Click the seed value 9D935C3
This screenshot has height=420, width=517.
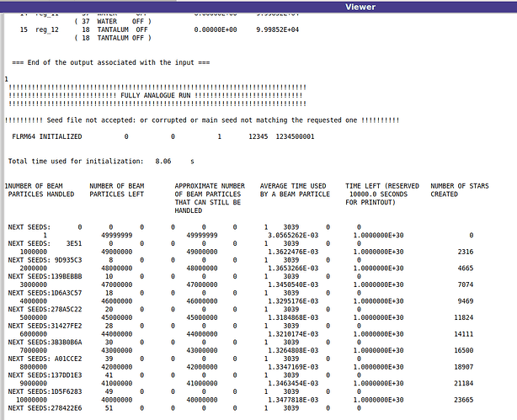coord(67,260)
